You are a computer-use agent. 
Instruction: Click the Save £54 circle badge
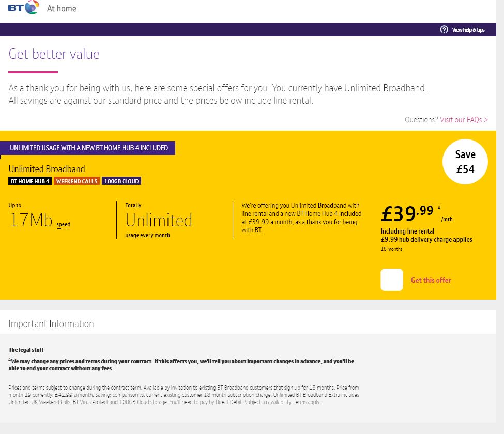pyautogui.click(x=465, y=162)
